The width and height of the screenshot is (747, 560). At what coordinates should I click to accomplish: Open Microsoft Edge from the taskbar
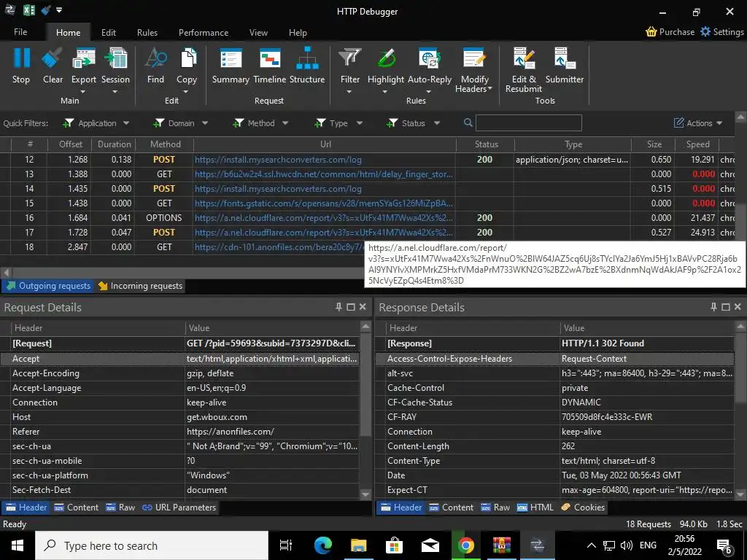322,545
